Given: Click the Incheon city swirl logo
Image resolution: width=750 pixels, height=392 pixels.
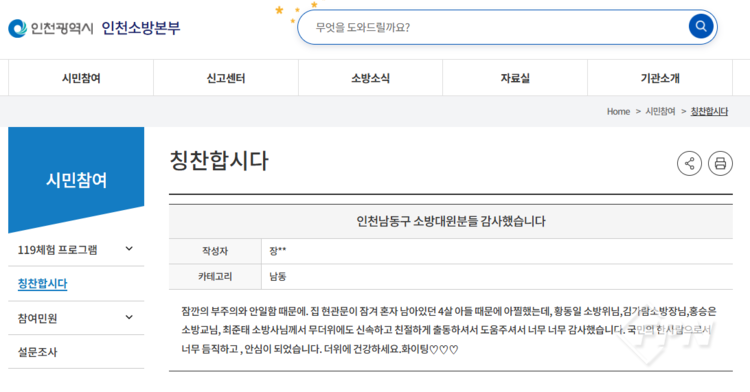Looking at the screenshot, I should [18, 28].
